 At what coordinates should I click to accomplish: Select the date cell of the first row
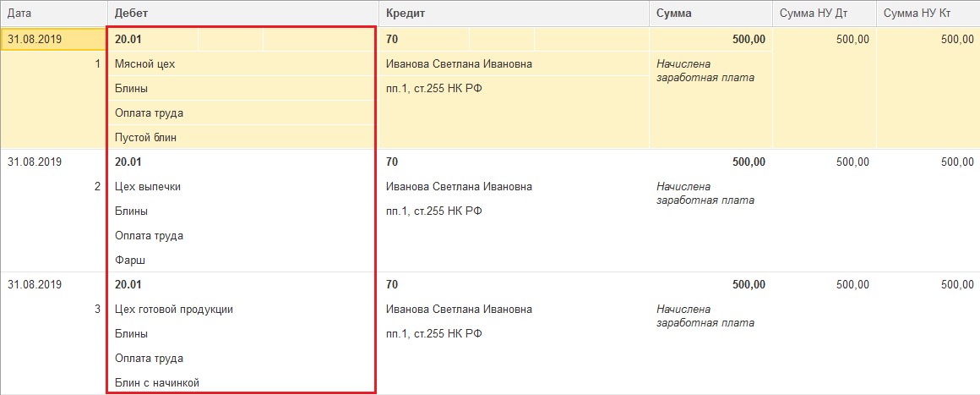click(x=35, y=39)
